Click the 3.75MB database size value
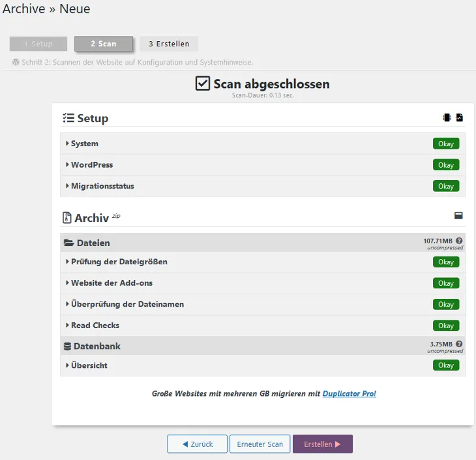 pos(441,344)
